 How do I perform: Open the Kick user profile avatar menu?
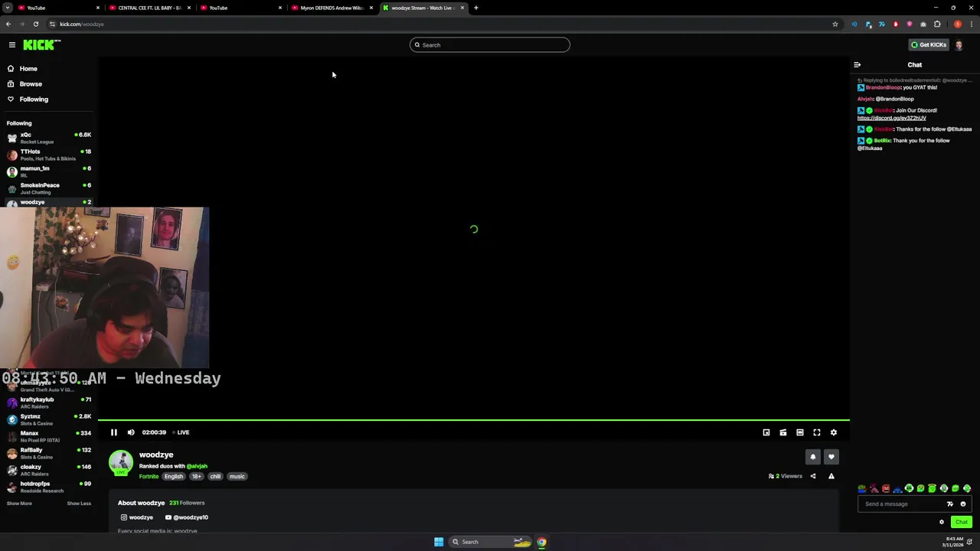(x=959, y=44)
